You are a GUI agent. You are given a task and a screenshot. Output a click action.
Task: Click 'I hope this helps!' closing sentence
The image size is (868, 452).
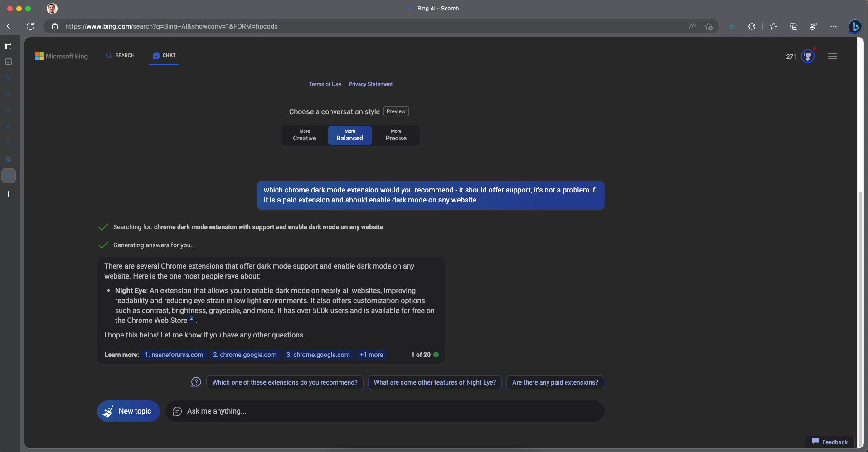coord(204,335)
